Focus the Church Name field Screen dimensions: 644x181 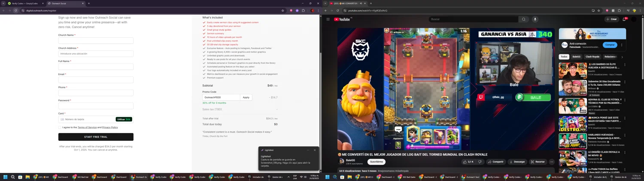pos(96,41)
